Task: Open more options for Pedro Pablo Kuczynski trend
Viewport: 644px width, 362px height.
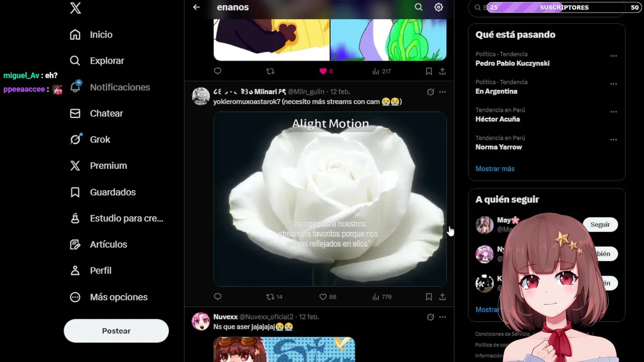Action: click(613, 56)
